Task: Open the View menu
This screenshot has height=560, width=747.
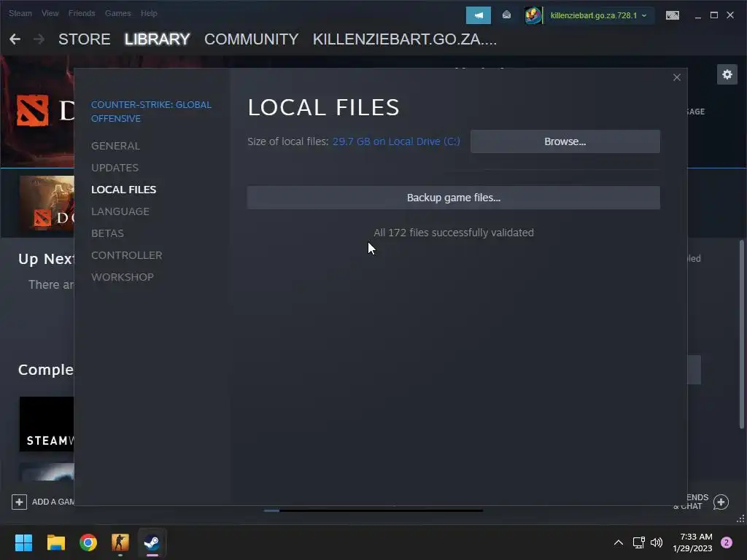Action: (x=50, y=13)
